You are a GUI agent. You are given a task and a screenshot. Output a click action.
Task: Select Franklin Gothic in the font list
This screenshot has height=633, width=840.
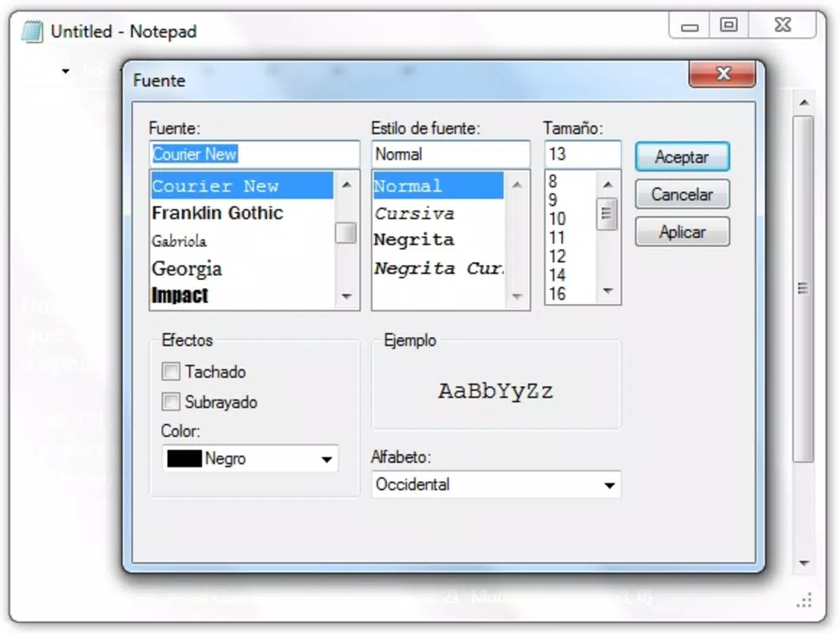pos(242,213)
